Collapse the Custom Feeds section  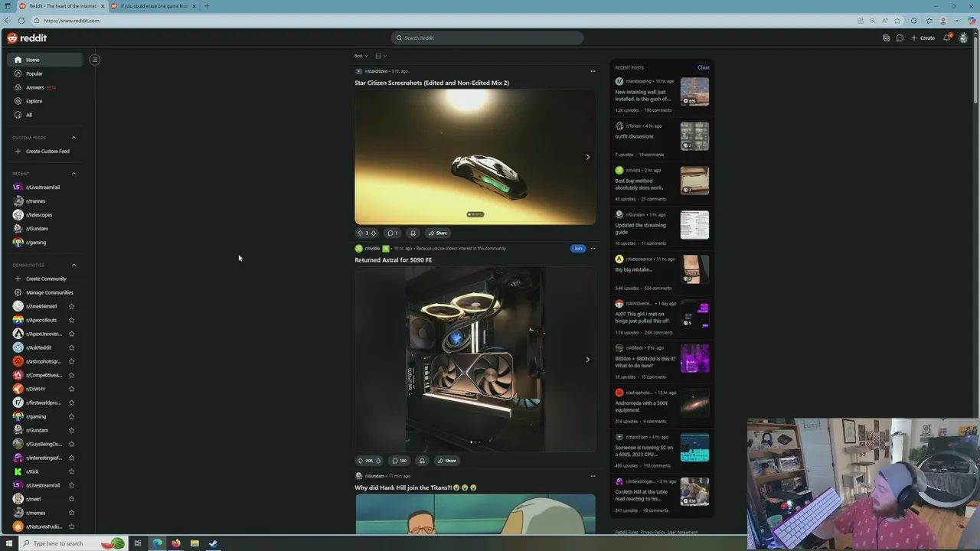tap(73, 138)
